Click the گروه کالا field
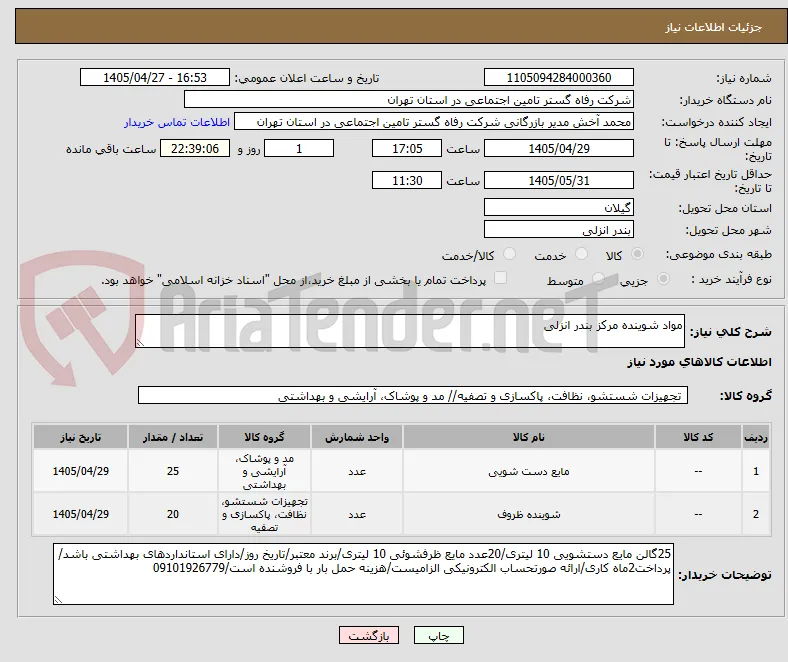 [413, 395]
